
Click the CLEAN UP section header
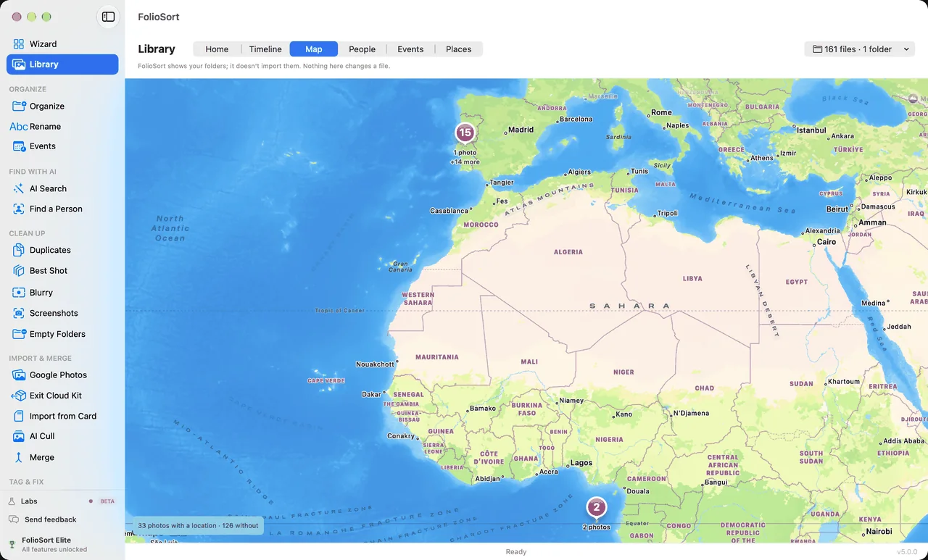pos(27,233)
